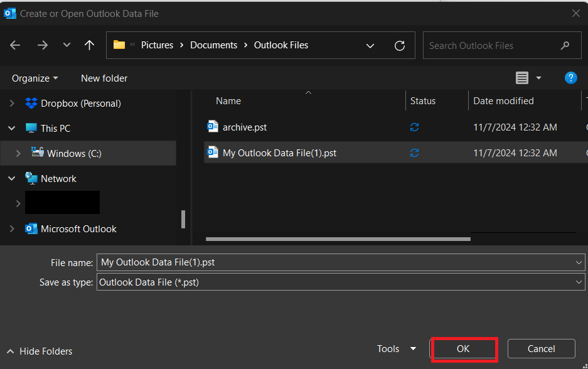Sort files by the Status column
The image size is (588, 369).
(x=423, y=101)
